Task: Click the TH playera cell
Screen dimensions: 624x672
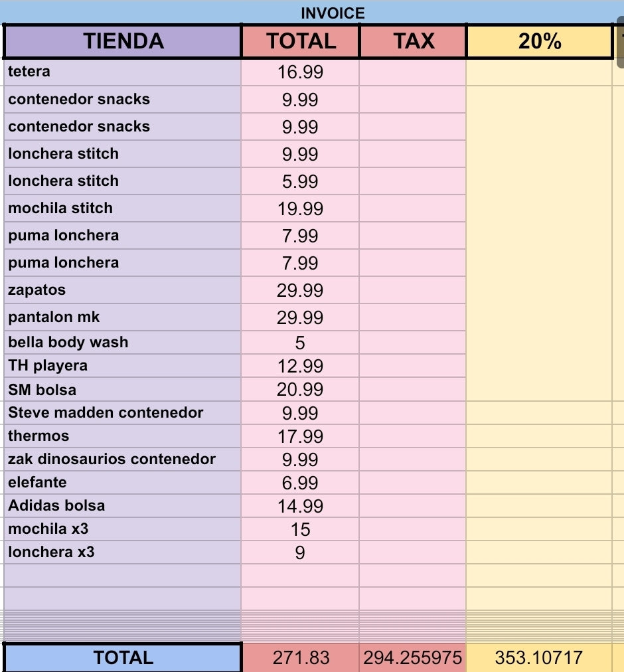Action: (x=123, y=365)
